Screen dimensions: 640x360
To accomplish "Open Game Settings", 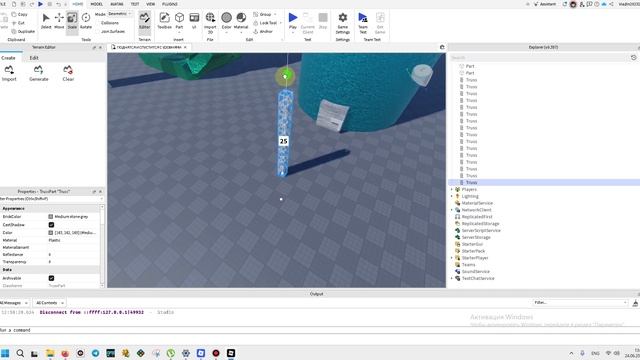I will [x=343, y=23].
